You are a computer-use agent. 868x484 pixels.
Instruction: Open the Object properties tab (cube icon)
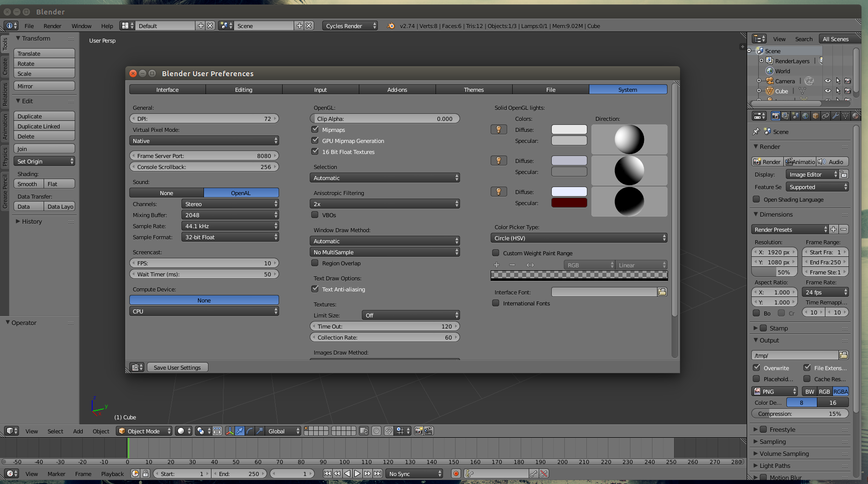(815, 116)
